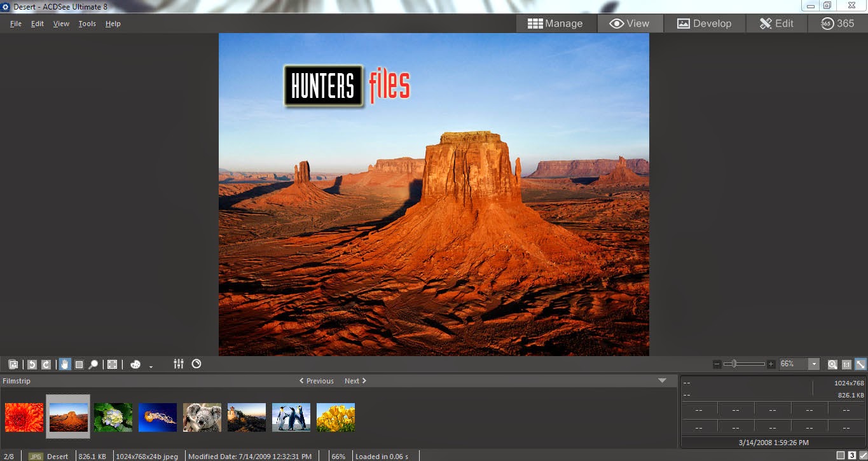Switch to Develop mode
Image resolution: width=868 pixels, height=461 pixels.
click(x=704, y=24)
